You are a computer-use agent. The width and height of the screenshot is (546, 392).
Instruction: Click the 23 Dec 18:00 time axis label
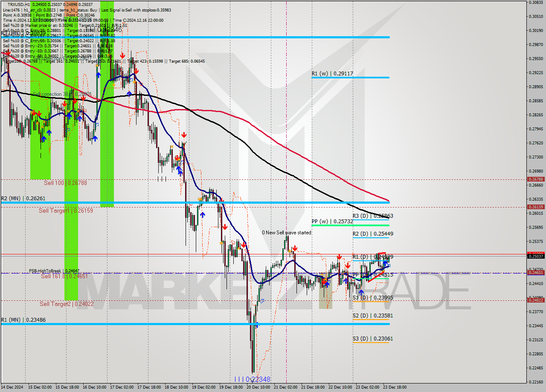click(395, 387)
